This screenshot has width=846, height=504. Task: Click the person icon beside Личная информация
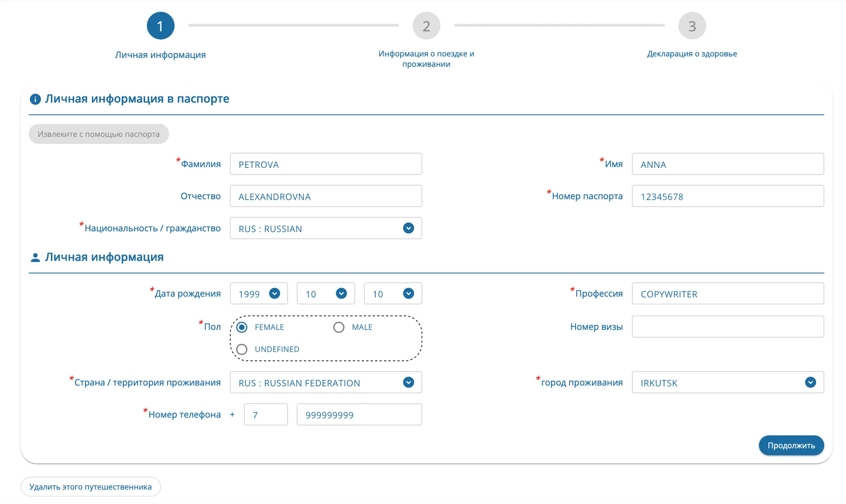[x=35, y=257]
